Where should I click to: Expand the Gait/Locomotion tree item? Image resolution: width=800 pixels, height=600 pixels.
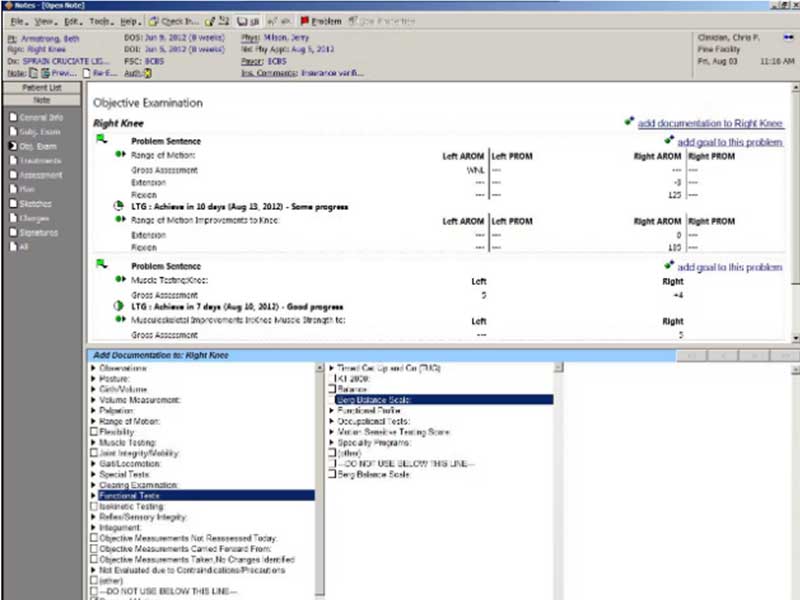pos(93,463)
